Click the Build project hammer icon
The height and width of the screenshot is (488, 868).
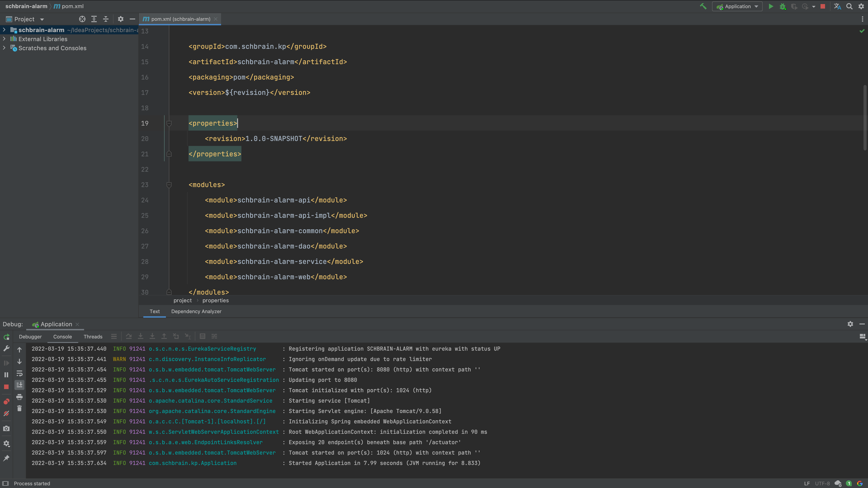(x=703, y=6)
